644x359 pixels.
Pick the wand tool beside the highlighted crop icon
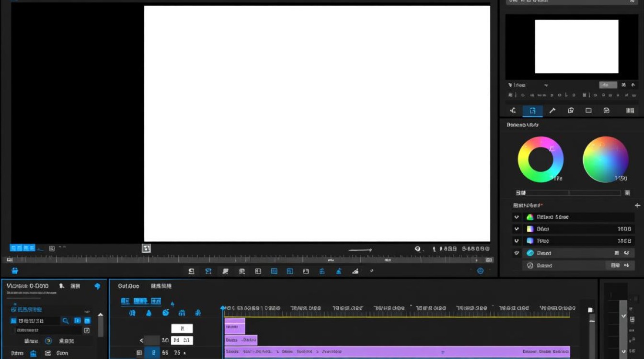(552, 111)
